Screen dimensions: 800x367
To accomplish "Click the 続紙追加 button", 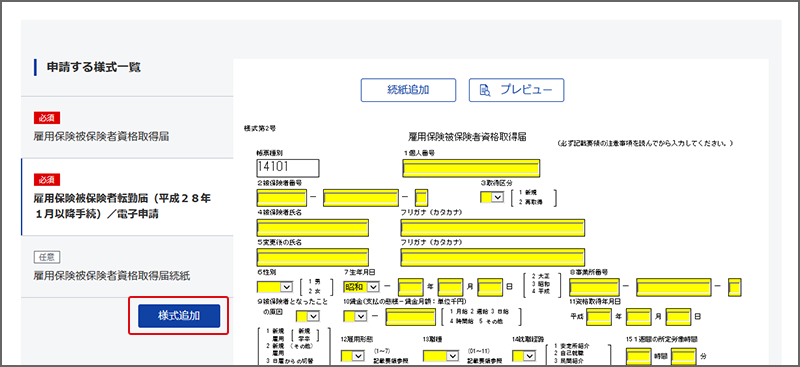I will 408,90.
